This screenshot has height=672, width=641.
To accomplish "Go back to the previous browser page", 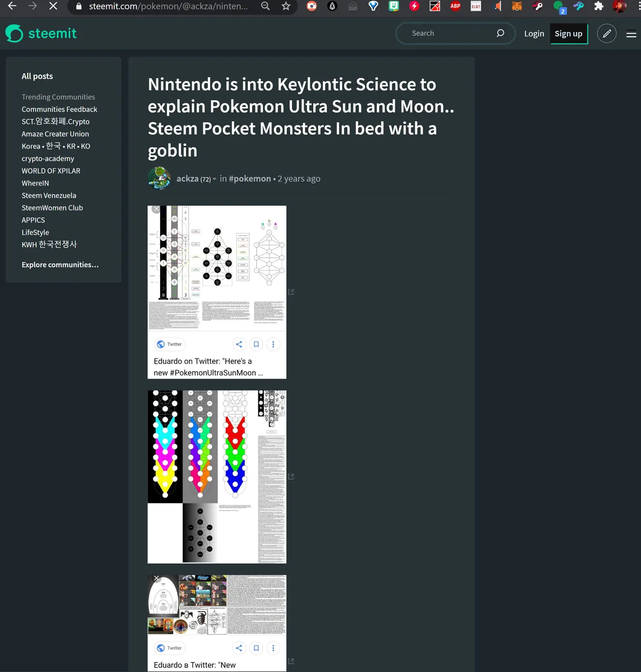I will click(x=12, y=6).
